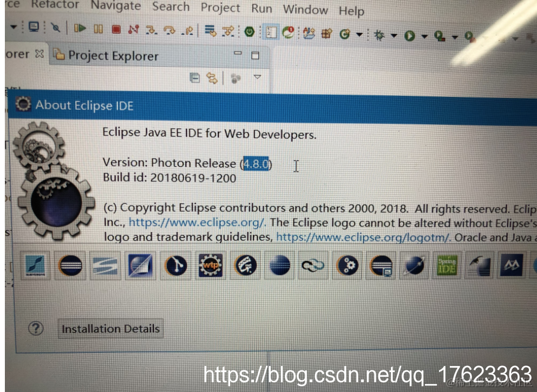Open the New Java Class dropdown arrow
This screenshot has height=392, width=537.
click(x=359, y=35)
